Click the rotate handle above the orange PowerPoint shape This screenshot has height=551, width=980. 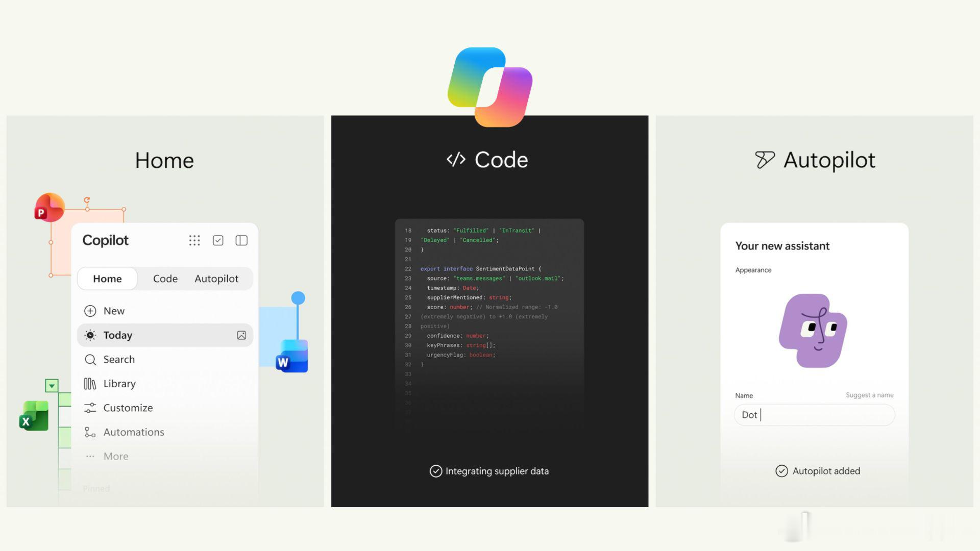coord(87,200)
